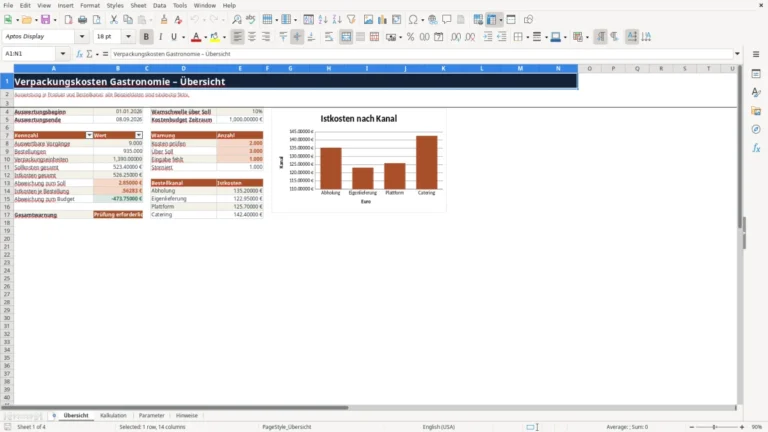The height and width of the screenshot is (432, 768).
Task: Open sidebar Functions fx icon
Action: (756, 148)
